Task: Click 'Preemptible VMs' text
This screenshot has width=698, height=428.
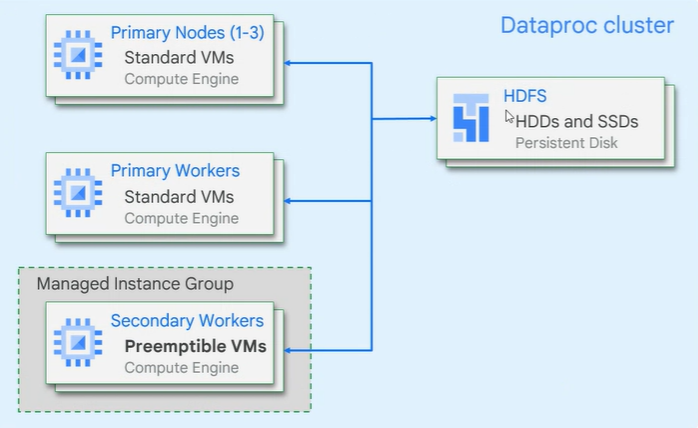Action: pyautogui.click(x=195, y=346)
